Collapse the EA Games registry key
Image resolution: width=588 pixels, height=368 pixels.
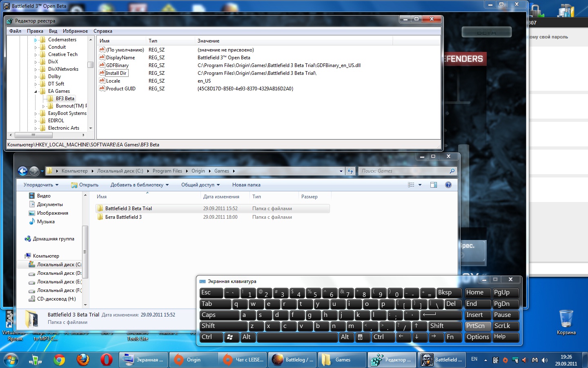pyautogui.click(x=36, y=91)
